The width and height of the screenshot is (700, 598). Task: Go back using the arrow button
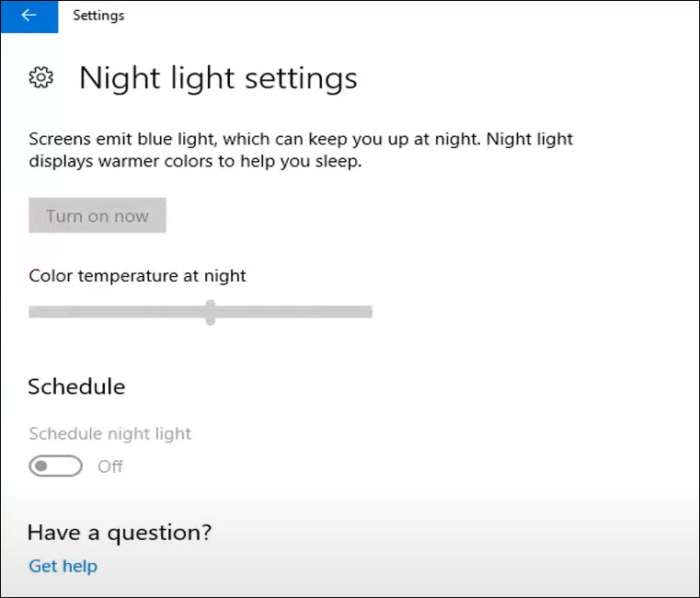(x=29, y=16)
